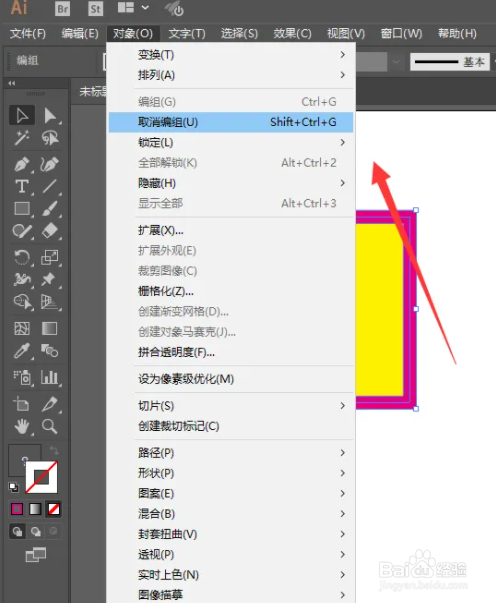This screenshot has height=603, width=496.
Task: Open Adobe Bridge via Br icon
Action: (x=62, y=8)
